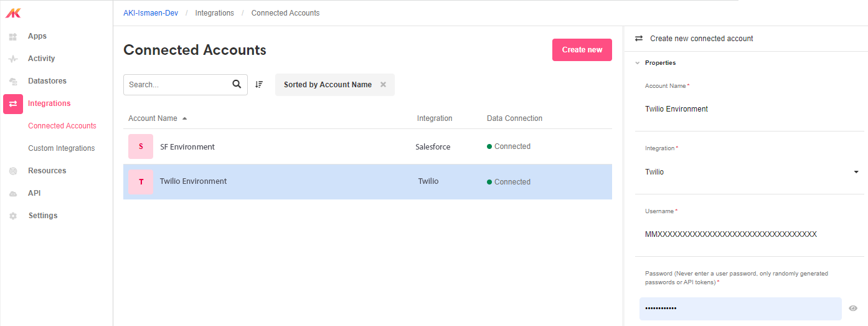Click the Datastores icon
This screenshot has width=868, height=326.
click(13, 82)
